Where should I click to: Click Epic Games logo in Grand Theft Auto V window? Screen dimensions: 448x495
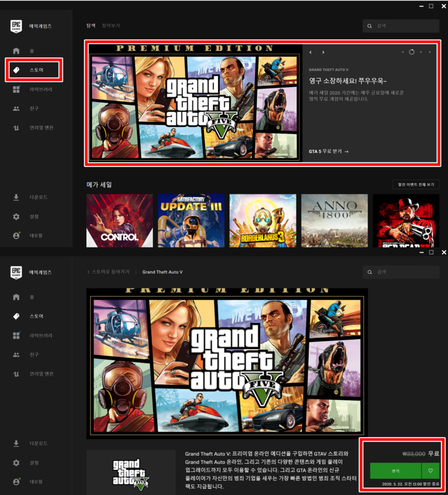(16, 272)
